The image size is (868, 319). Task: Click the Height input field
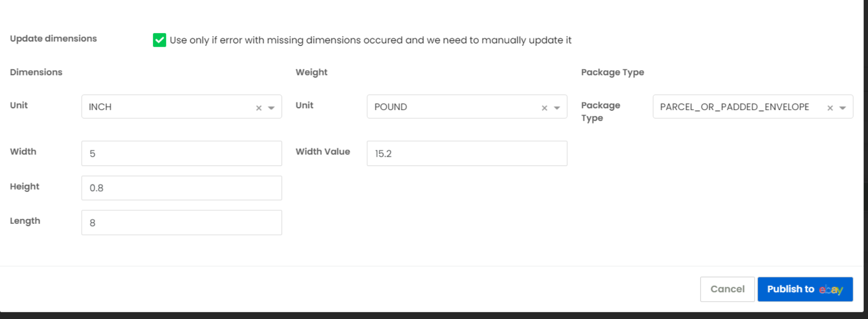point(182,188)
